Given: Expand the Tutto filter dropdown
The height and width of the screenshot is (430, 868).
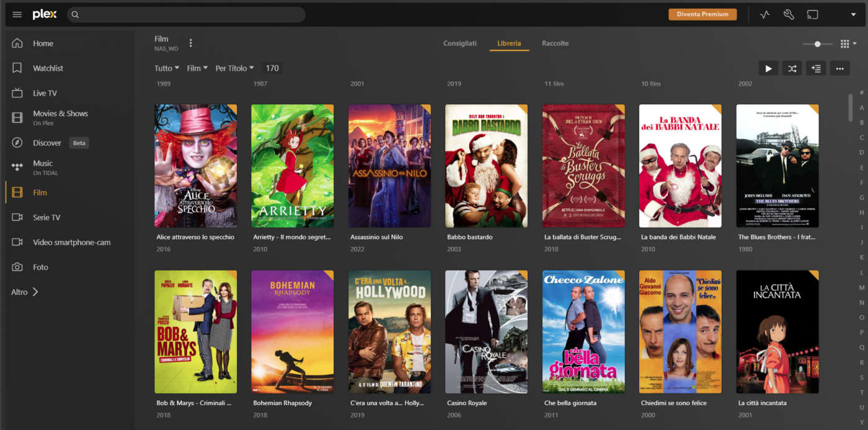Looking at the screenshot, I should pos(167,68).
